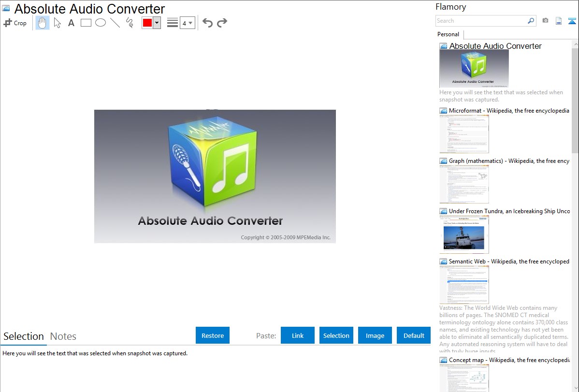This screenshot has width=579, height=392.
Task: Click the sidebar vertical scrollbar thumb
Action: click(x=575, y=101)
